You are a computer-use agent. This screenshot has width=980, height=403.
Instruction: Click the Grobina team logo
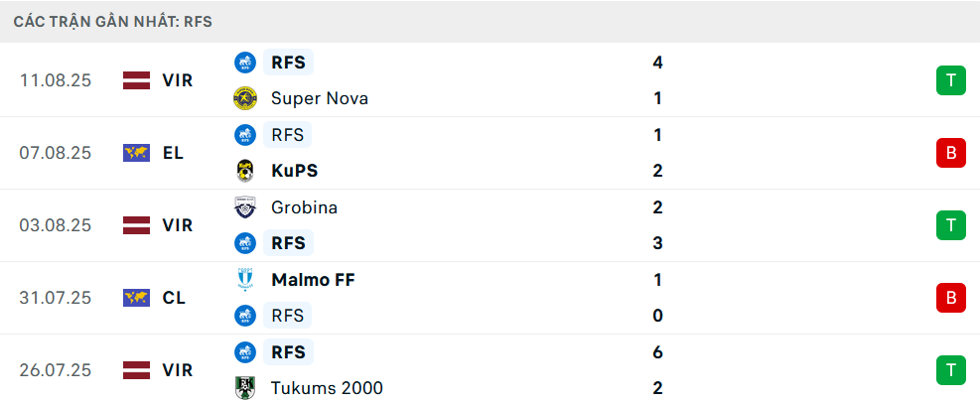click(244, 207)
